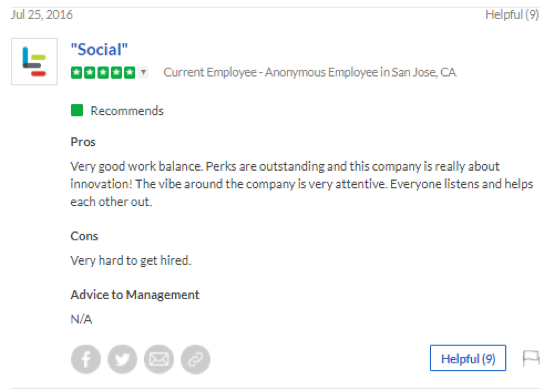The width and height of the screenshot is (554, 390).
Task: Click the Jul 25, 2016 date
Action: coord(42,15)
